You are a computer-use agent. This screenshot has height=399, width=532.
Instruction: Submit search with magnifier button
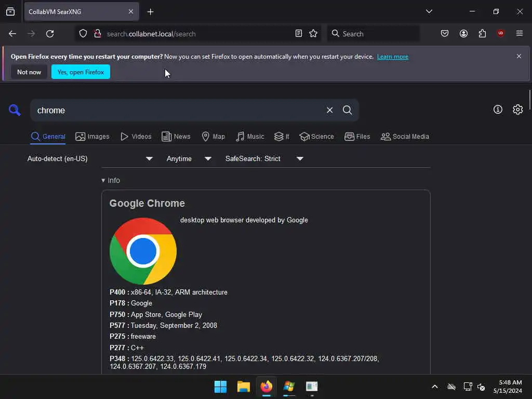tap(347, 110)
